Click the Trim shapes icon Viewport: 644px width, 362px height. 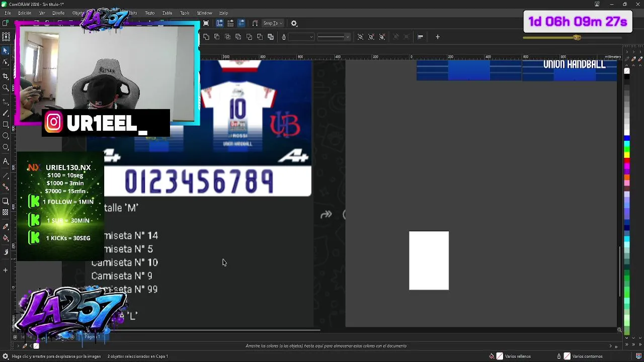tap(217, 37)
